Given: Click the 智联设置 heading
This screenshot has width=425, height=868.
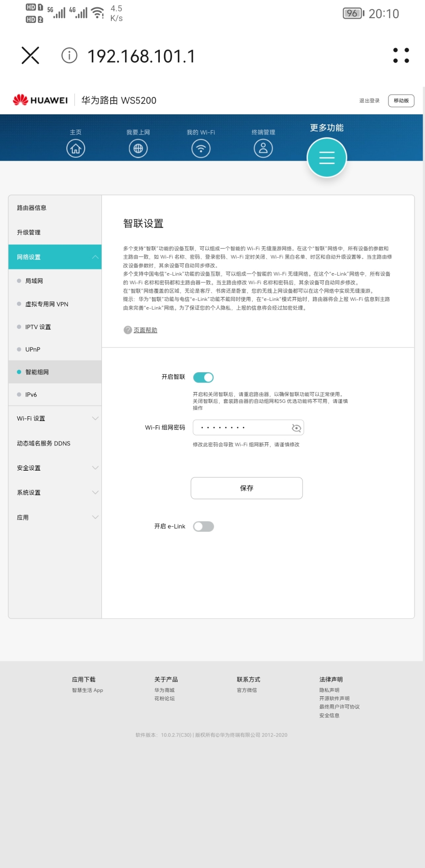Looking at the screenshot, I should [x=143, y=224].
